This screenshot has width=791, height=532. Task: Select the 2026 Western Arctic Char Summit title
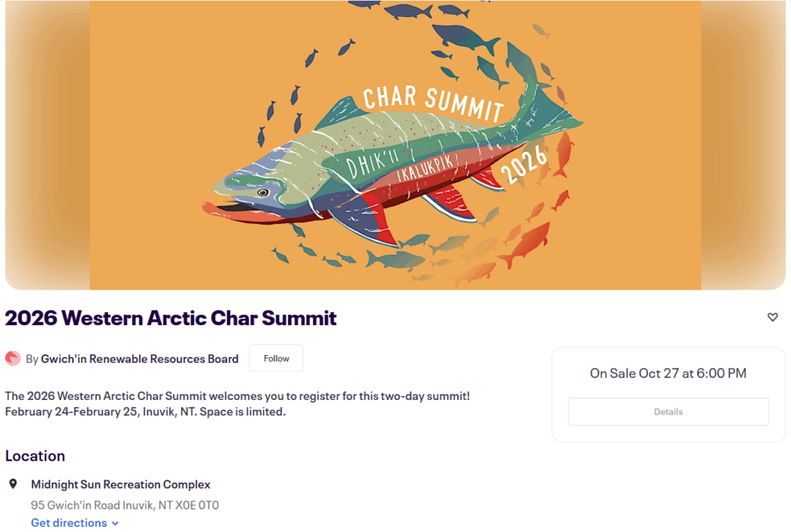coord(171,317)
